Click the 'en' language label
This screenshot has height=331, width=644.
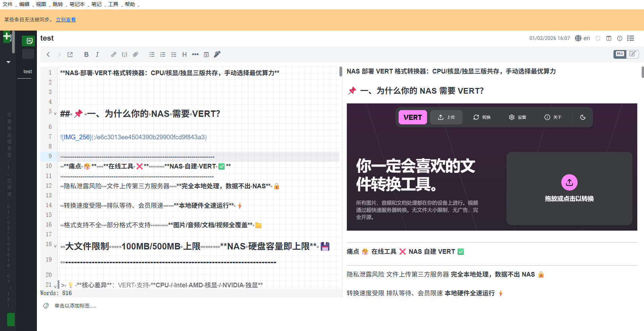click(x=587, y=38)
